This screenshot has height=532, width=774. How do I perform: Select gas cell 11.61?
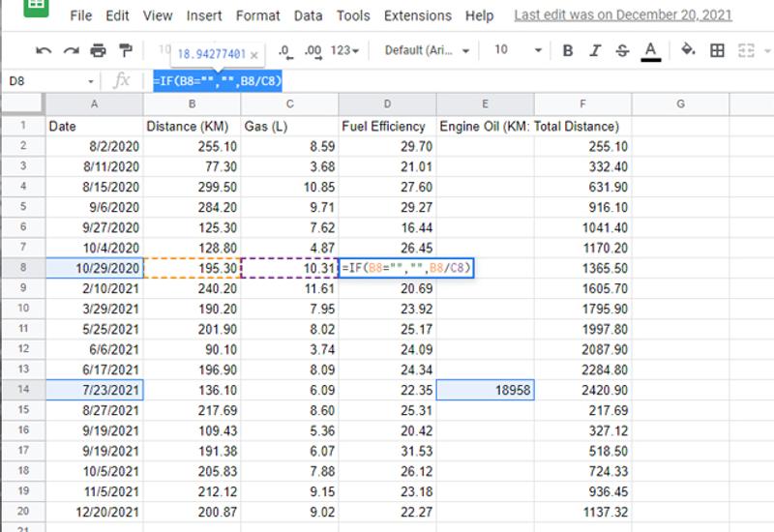(x=289, y=288)
